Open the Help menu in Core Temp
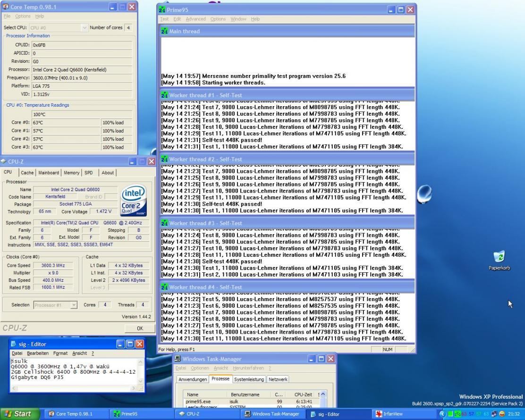525x420 pixels. pos(40,16)
